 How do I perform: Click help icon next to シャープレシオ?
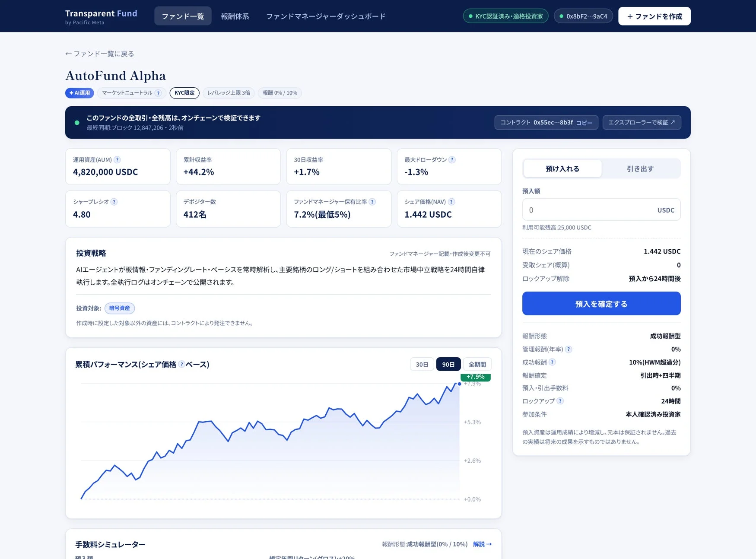[114, 202]
